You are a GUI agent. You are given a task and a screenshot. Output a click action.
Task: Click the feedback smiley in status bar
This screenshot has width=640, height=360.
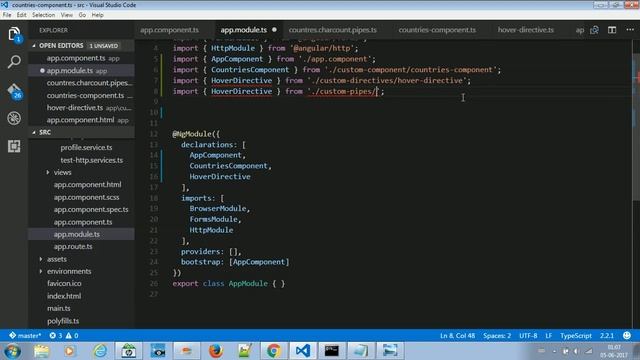click(x=627, y=336)
